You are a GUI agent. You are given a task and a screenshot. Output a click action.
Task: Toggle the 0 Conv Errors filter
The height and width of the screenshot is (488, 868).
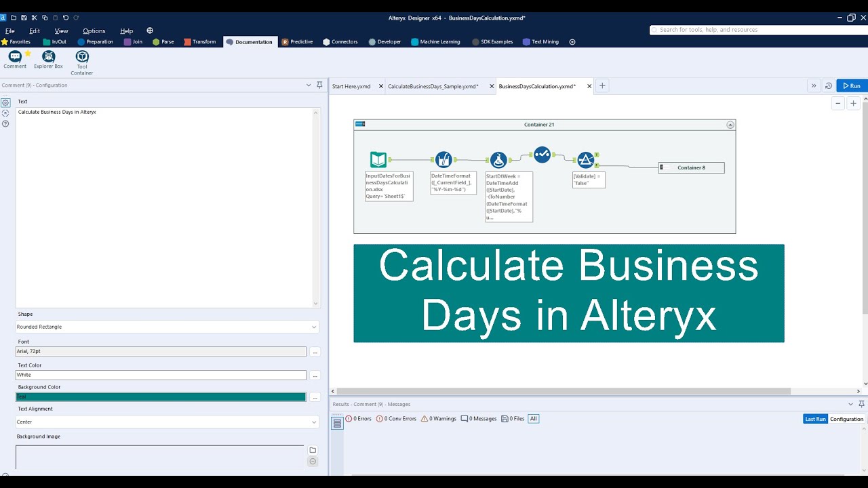pos(396,419)
